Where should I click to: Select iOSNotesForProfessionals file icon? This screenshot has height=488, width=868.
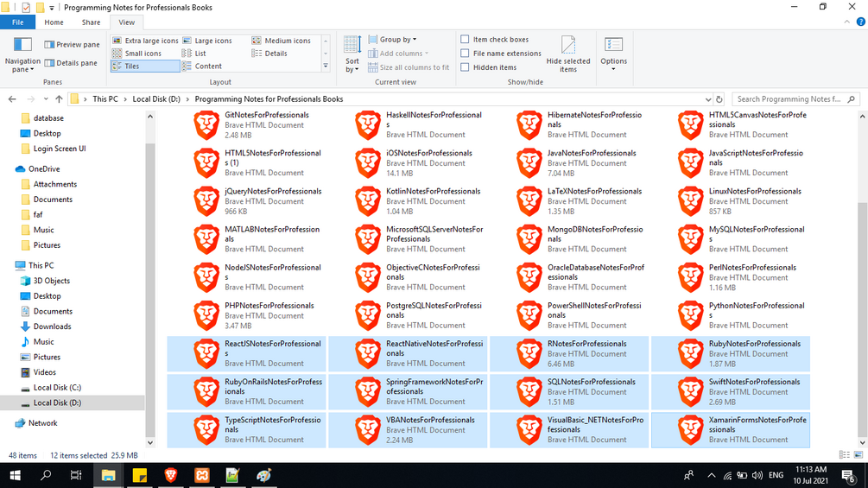click(368, 163)
